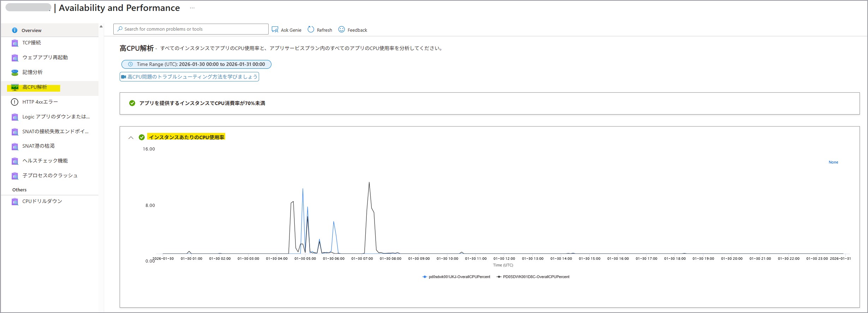Click the sidebar scrollbar up arrow
Image resolution: width=868 pixels, height=313 pixels.
(101, 26)
